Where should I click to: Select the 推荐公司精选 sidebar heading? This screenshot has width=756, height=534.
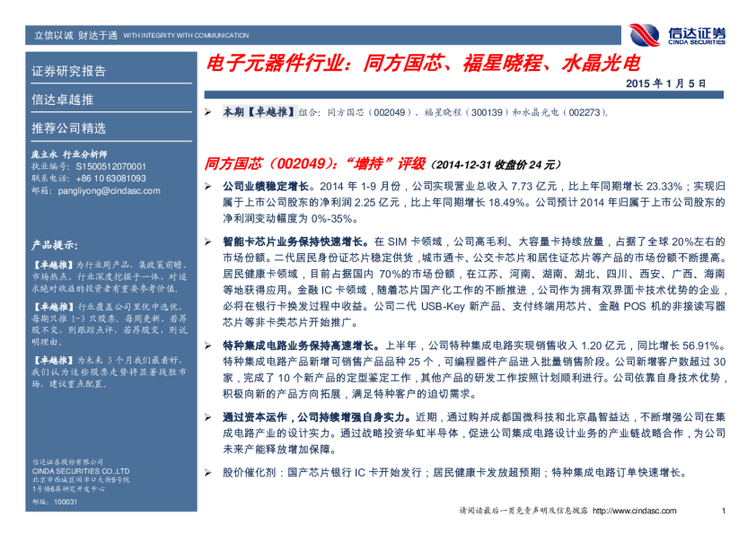69,127
